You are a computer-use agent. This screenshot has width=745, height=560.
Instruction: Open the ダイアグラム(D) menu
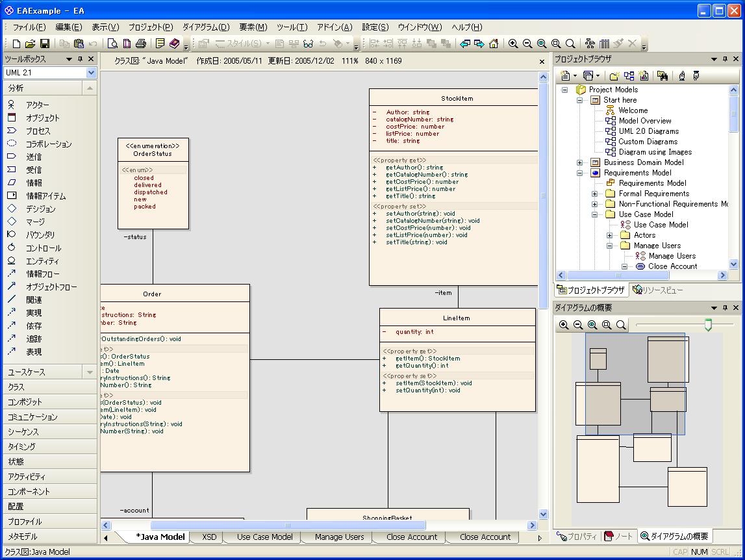click(x=206, y=27)
